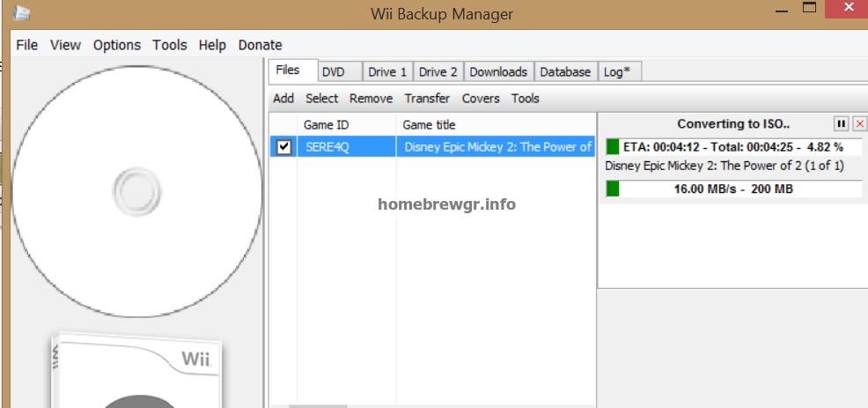Open the Options menu
The width and height of the screenshot is (868, 408).
(x=117, y=45)
